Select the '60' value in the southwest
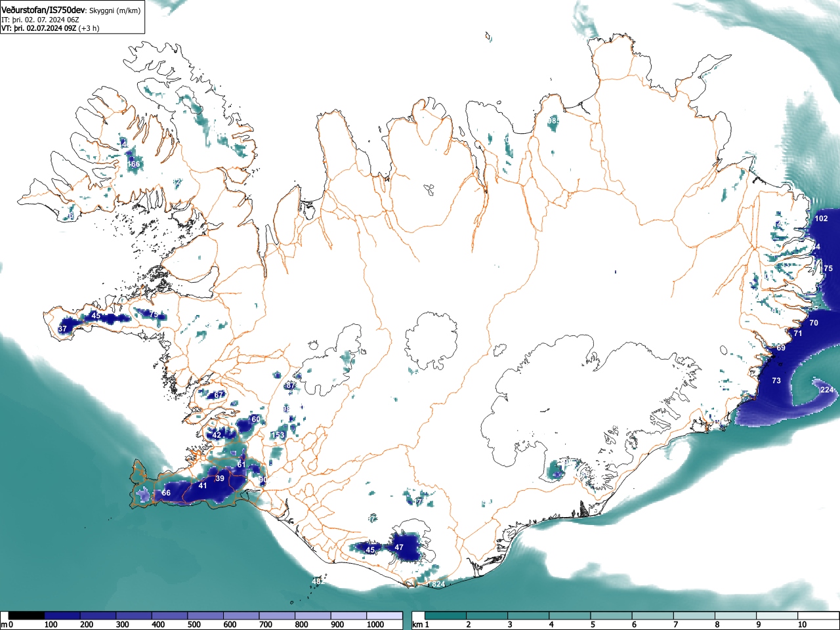Image resolution: width=840 pixels, height=630 pixels. [x=255, y=419]
